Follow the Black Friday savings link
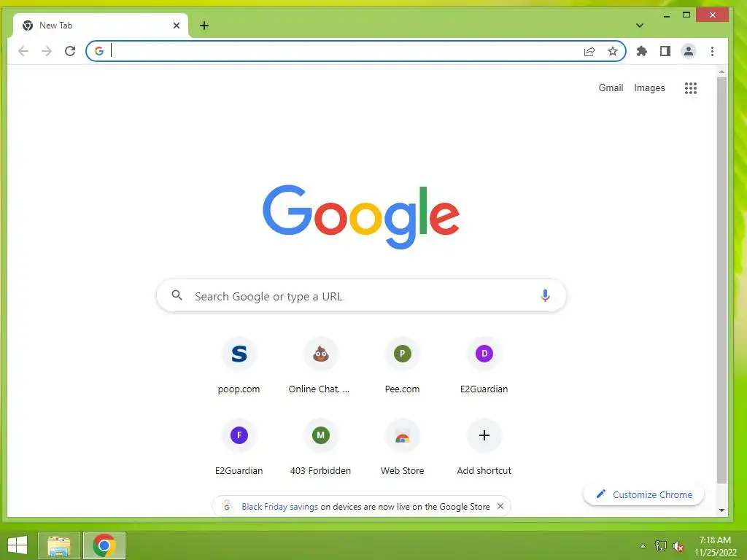747x560 pixels. click(279, 507)
